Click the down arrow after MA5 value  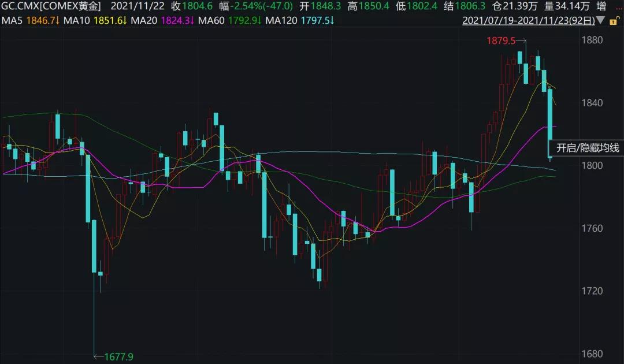coord(58,21)
